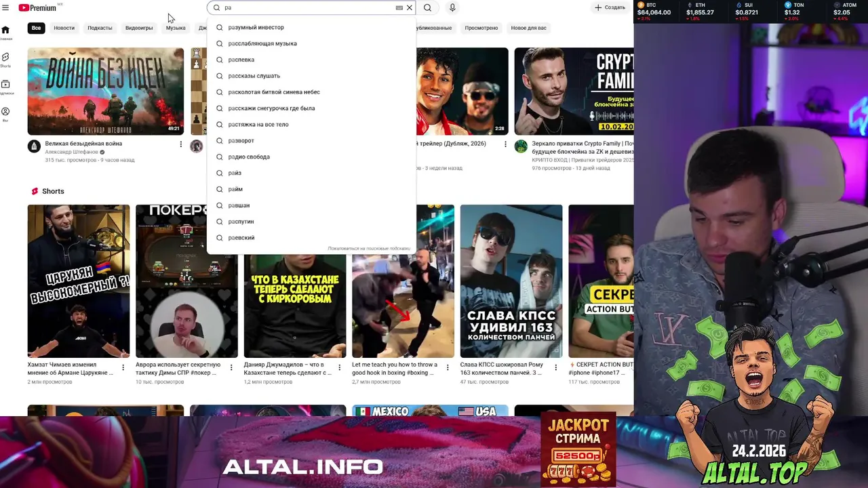Choose suggestion "райз"

311,173
